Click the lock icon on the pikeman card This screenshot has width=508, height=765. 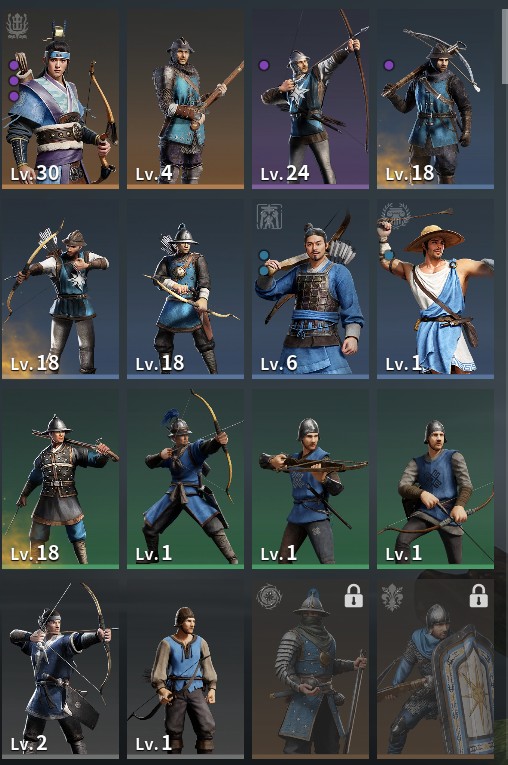coord(353,596)
